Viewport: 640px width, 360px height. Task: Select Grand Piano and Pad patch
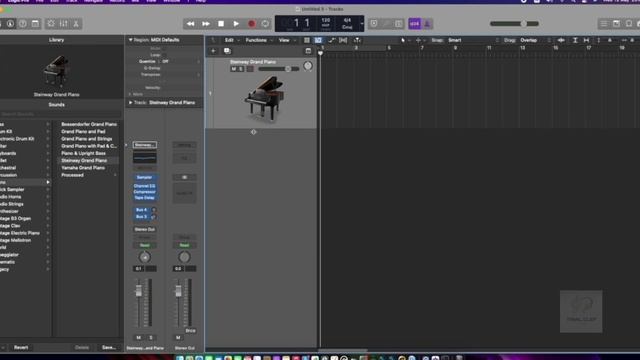pyautogui.click(x=83, y=131)
